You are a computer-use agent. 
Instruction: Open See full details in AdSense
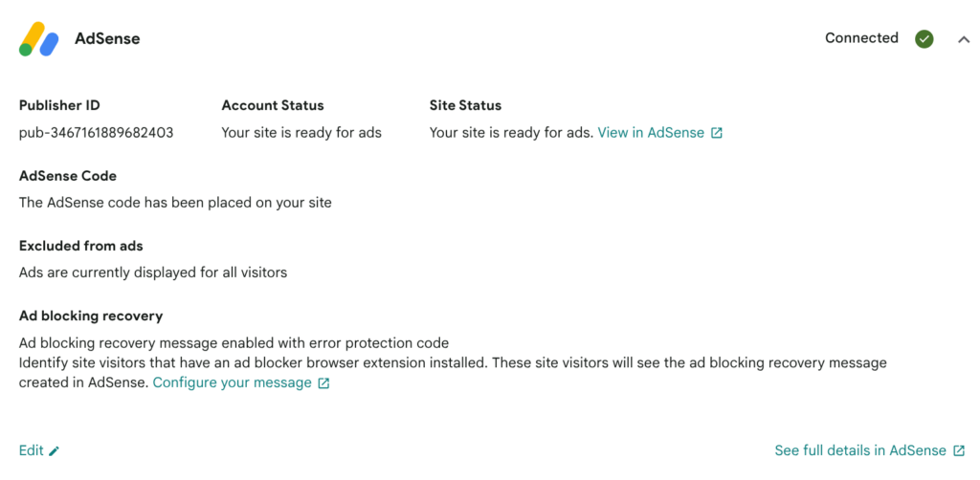tap(860, 450)
